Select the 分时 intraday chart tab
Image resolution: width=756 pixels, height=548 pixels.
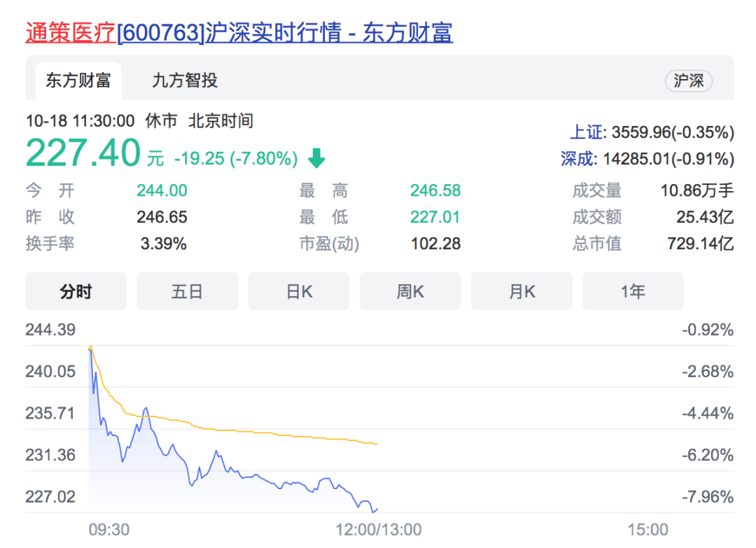click(76, 291)
